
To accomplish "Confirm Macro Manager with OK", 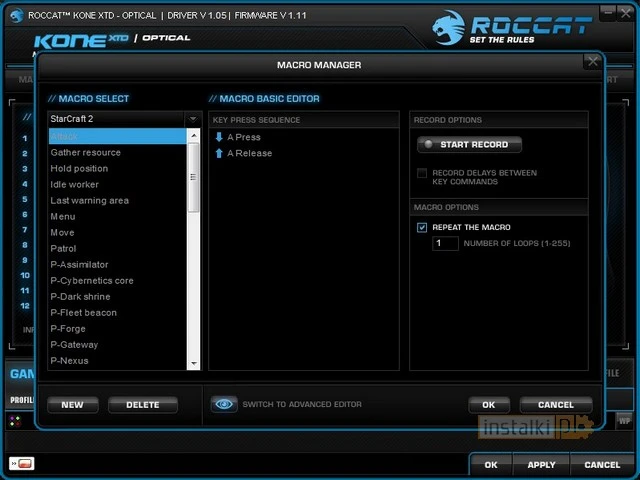I will (489, 405).
